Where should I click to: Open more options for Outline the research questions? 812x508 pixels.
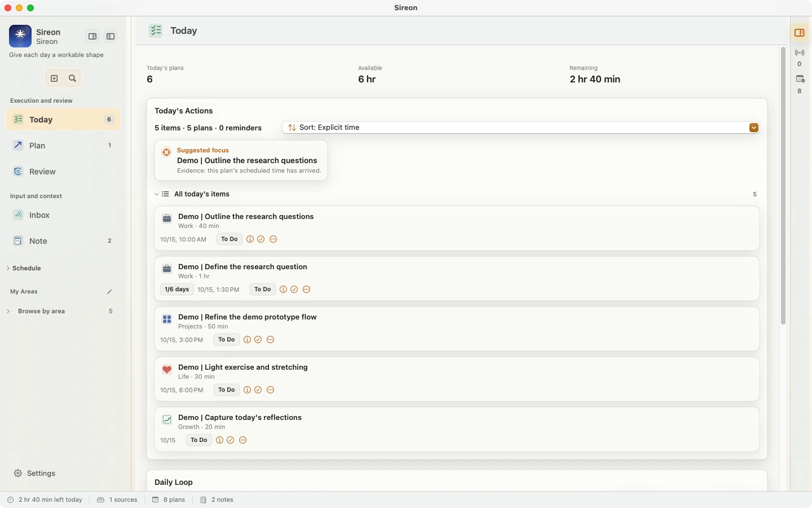click(x=273, y=239)
